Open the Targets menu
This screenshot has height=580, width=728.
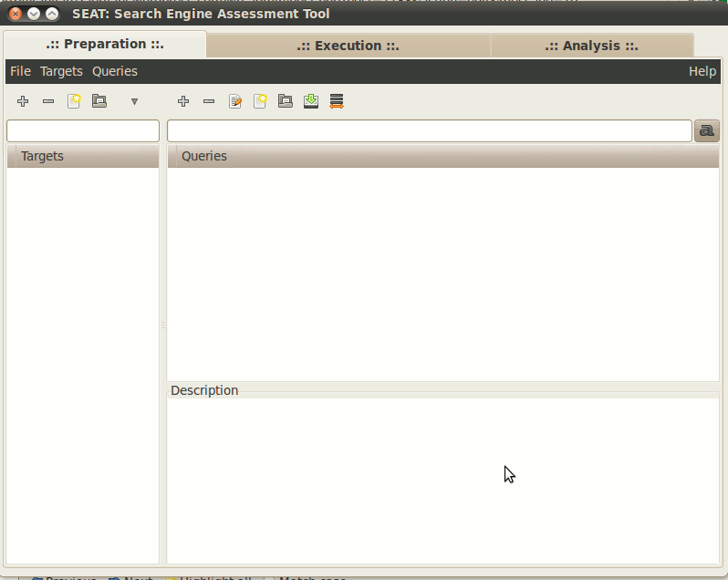tap(61, 71)
